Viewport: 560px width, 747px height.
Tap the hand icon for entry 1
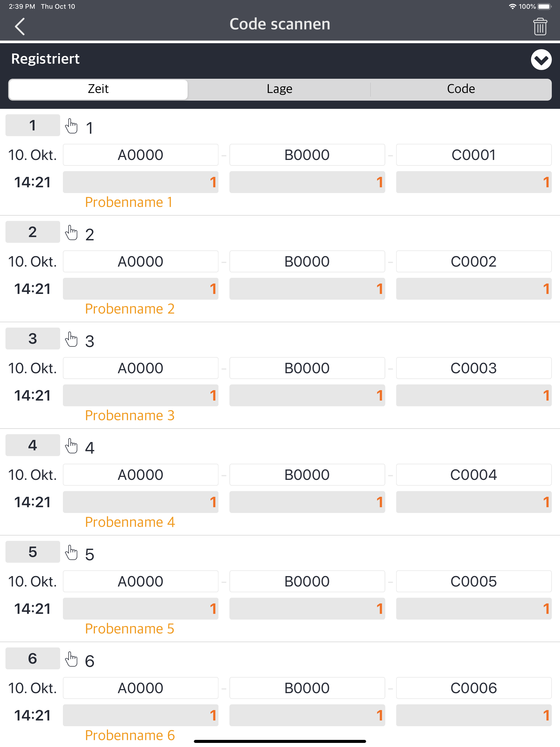(71, 126)
